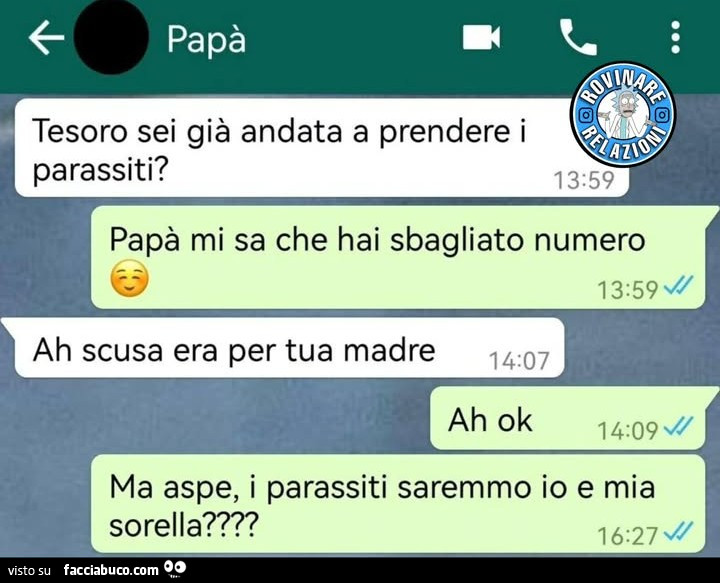Open Papà's blacked-out profile picture

click(111, 37)
